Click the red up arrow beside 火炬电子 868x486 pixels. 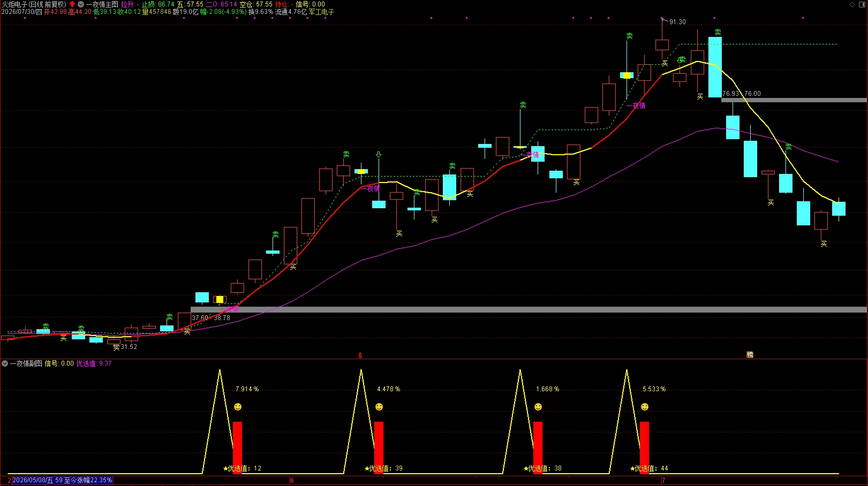(x=72, y=4)
